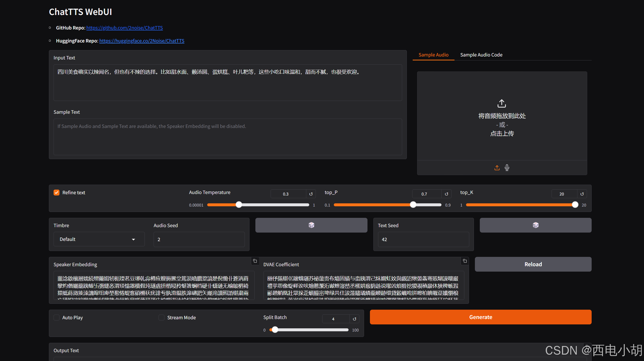This screenshot has height=361, width=644.
Task: Reset the top_K value
Action: coord(582,194)
